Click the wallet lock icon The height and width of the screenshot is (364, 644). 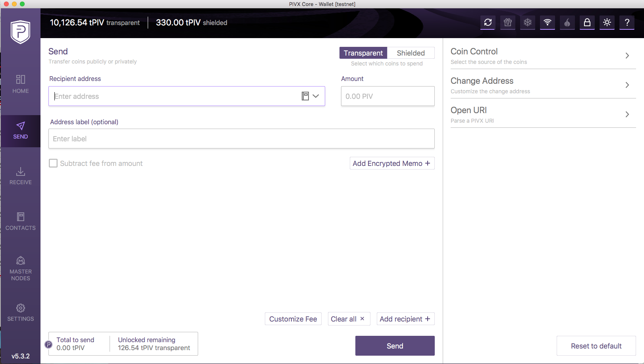coord(587,23)
